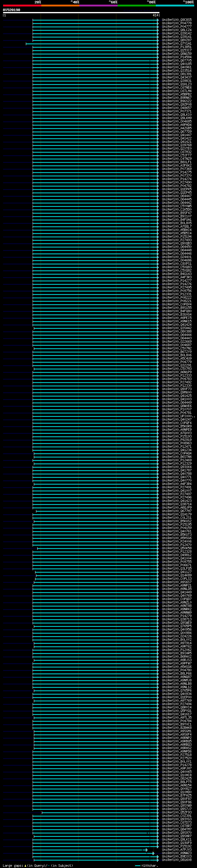
Task: Select the UniRef100_P14584 label
Action: pos(176,57)
